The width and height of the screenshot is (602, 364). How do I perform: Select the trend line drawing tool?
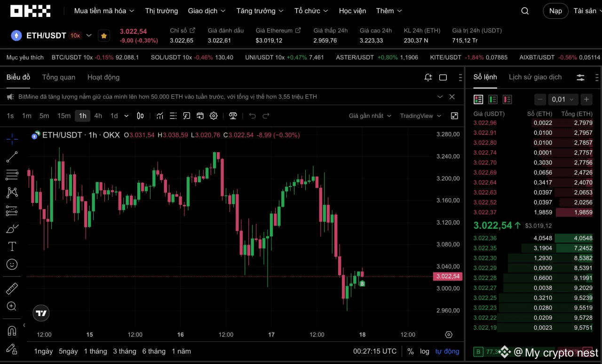click(x=12, y=156)
